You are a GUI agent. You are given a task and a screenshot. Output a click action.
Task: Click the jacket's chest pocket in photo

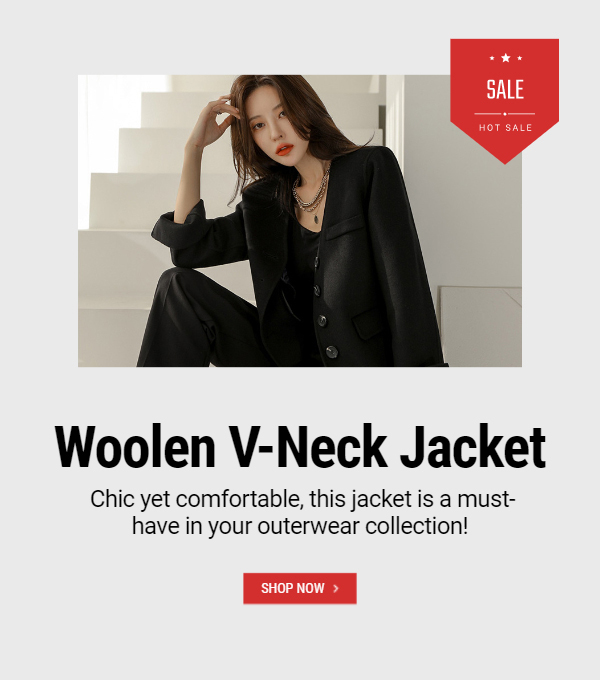(x=344, y=228)
